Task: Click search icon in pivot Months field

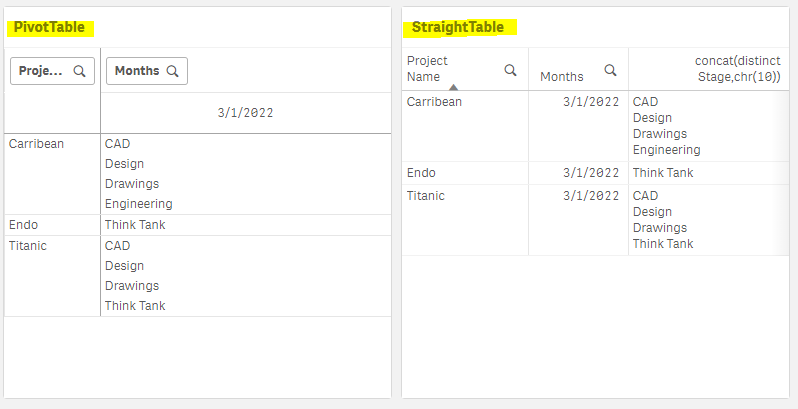Action: pyautogui.click(x=172, y=71)
